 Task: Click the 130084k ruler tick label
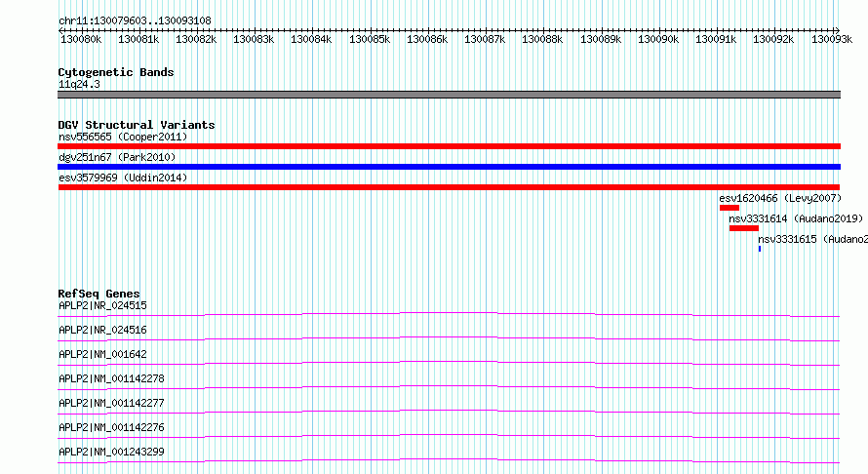click(x=311, y=39)
